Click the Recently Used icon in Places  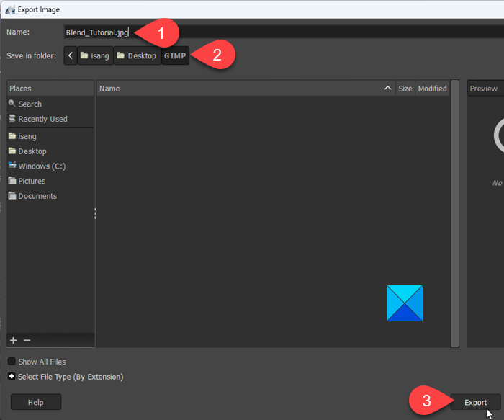(12, 118)
